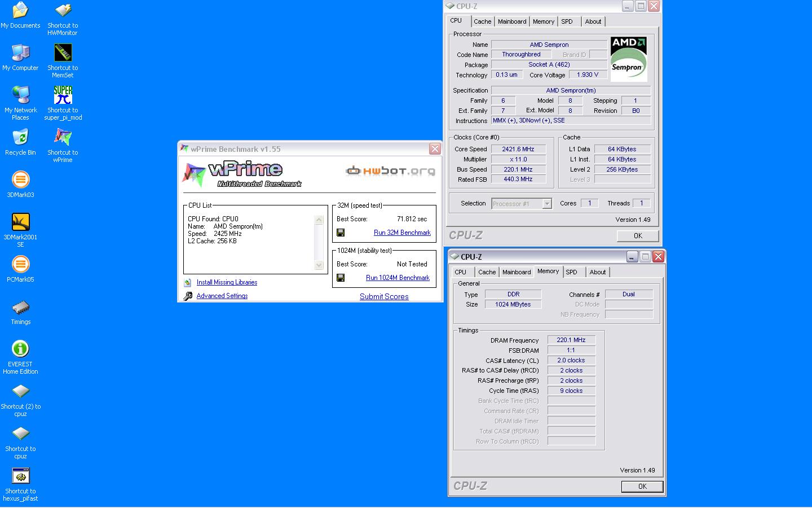Click FSB:DRAM ratio value 1:1
The image size is (812, 508).
(571, 350)
